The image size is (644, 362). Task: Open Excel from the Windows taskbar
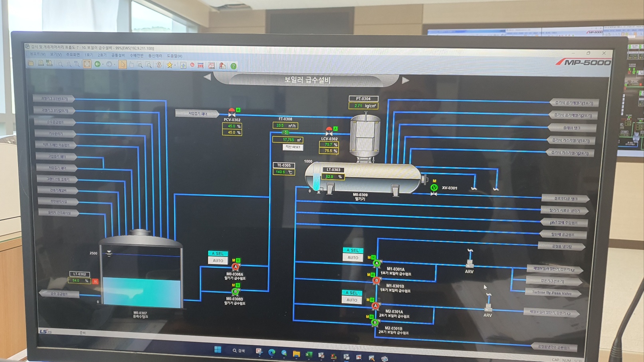pos(309,354)
